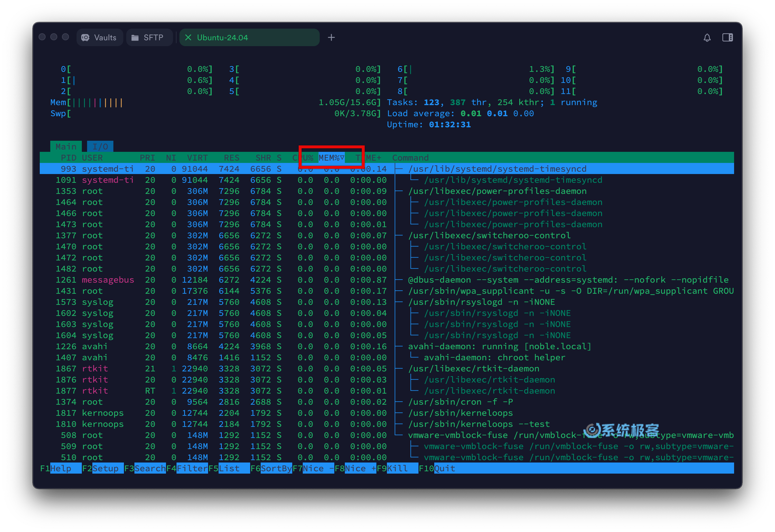The width and height of the screenshot is (775, 532).
Task: Sort by Command column header
Action: 410,158
